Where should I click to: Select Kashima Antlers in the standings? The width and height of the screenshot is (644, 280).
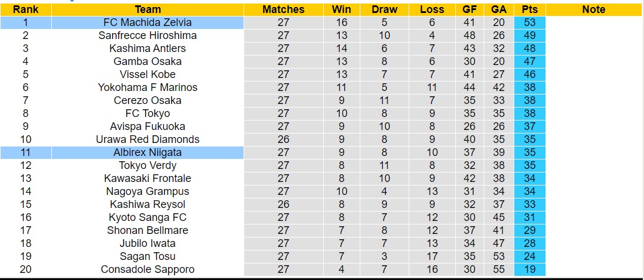(147, 48)
